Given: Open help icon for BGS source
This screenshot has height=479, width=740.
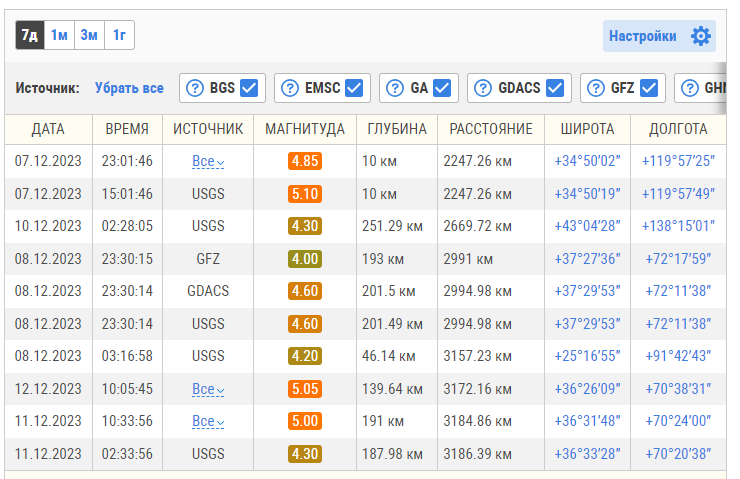Looking at the screenshot, I should tap(194, 88).
